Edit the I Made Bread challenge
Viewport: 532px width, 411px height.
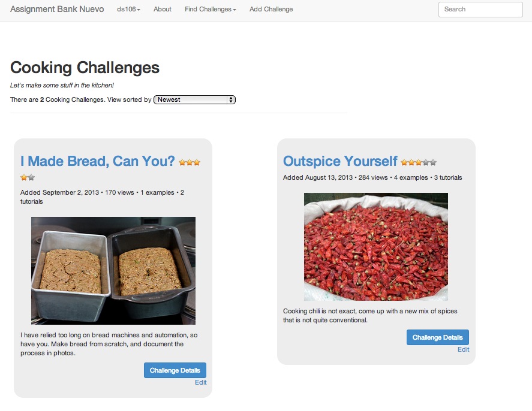click(x=200, y=382)
